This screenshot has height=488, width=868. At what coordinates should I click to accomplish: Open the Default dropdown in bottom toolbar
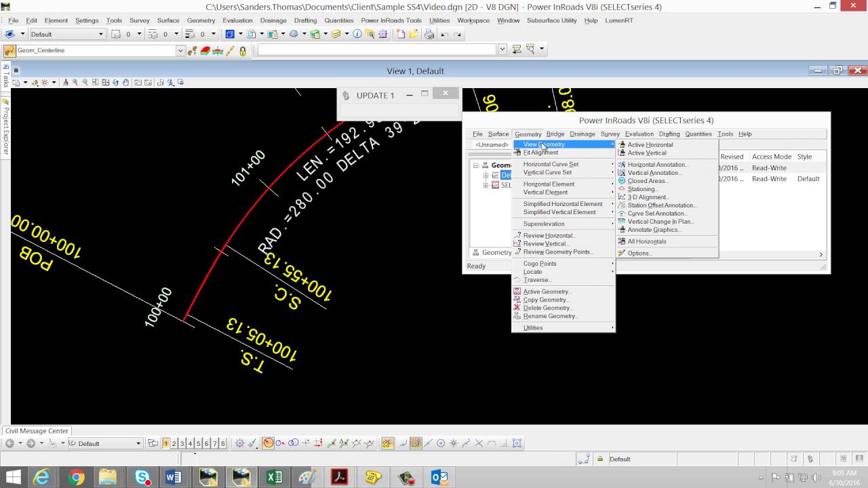[x=138, y=443]
